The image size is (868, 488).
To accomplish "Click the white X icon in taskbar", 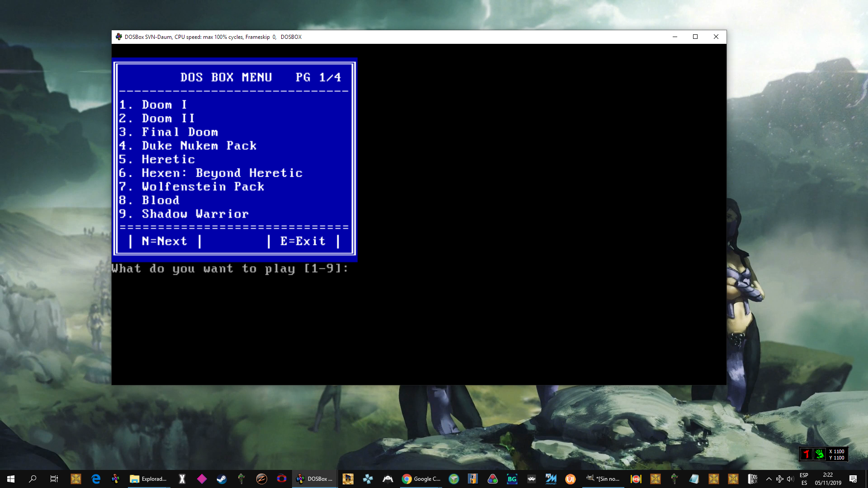I will (182, 479).
